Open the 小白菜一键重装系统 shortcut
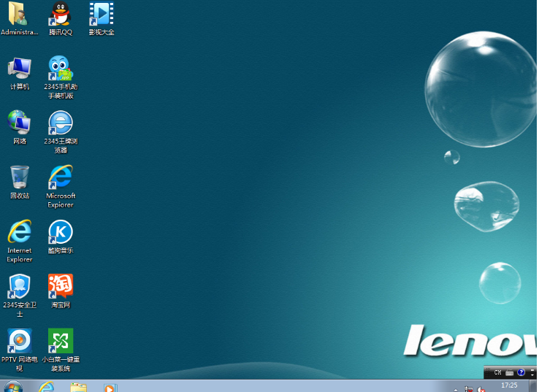Image resolution: width=539 pixels, height=392 pixels. pyautogui.click(x=61, y=350)
